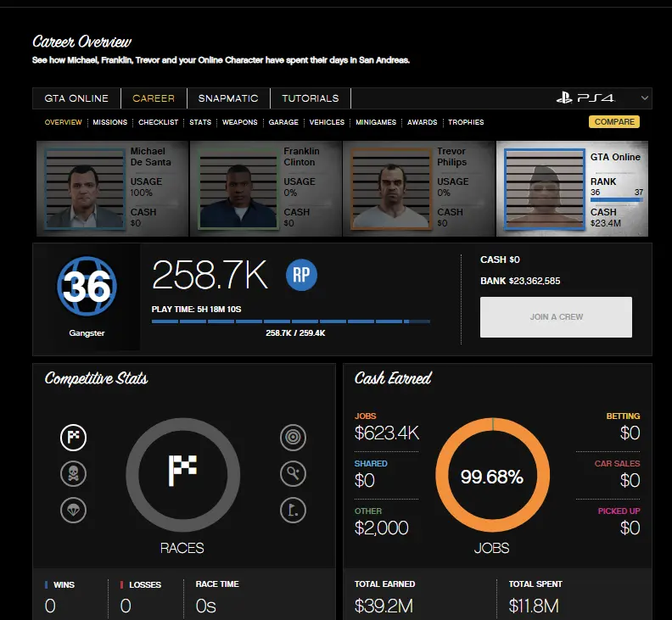Select the Deathmatch skull icon
This screenshot has width=672, height=620.
(x=73, y=473)
